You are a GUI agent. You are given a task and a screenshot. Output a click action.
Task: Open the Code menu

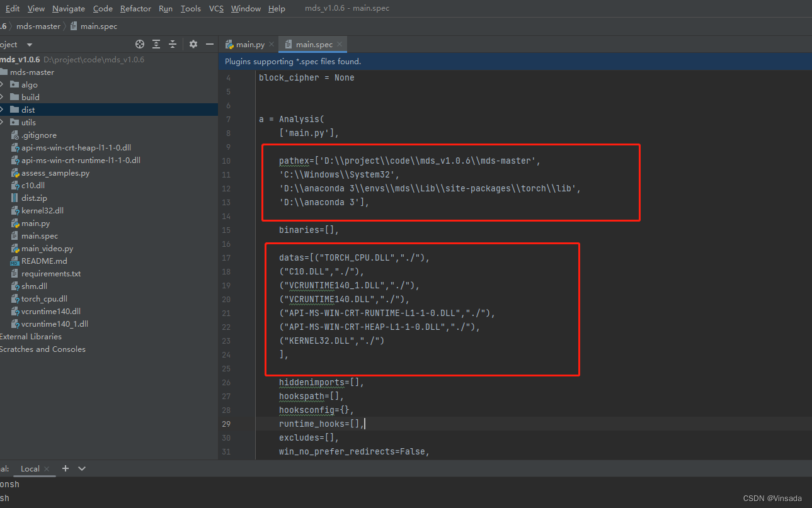click(x=103, y=8)
